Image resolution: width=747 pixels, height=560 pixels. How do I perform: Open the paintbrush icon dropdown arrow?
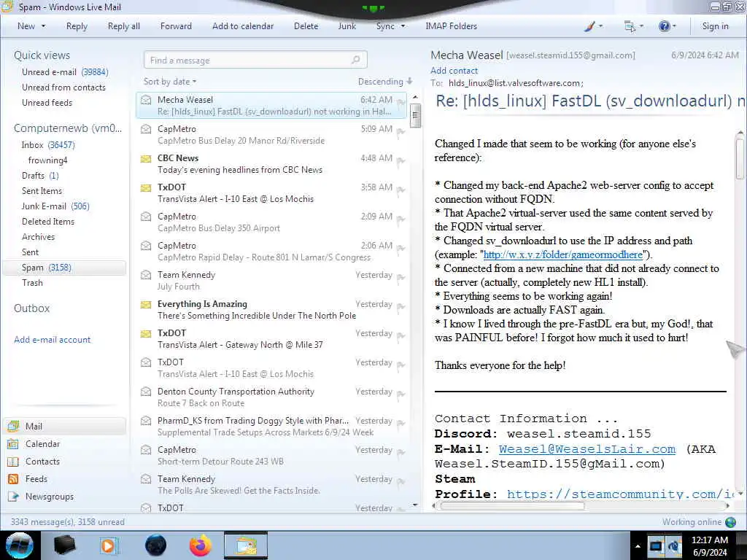[600, 27]
